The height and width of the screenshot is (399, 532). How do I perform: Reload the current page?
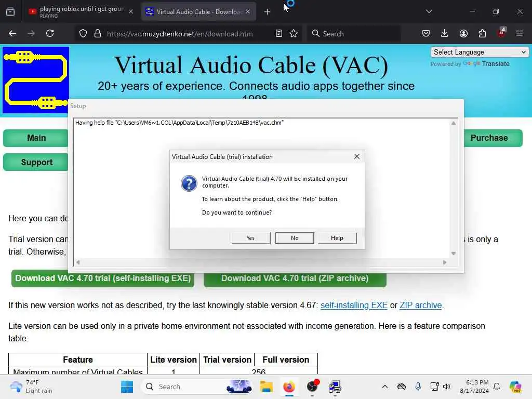50,34
